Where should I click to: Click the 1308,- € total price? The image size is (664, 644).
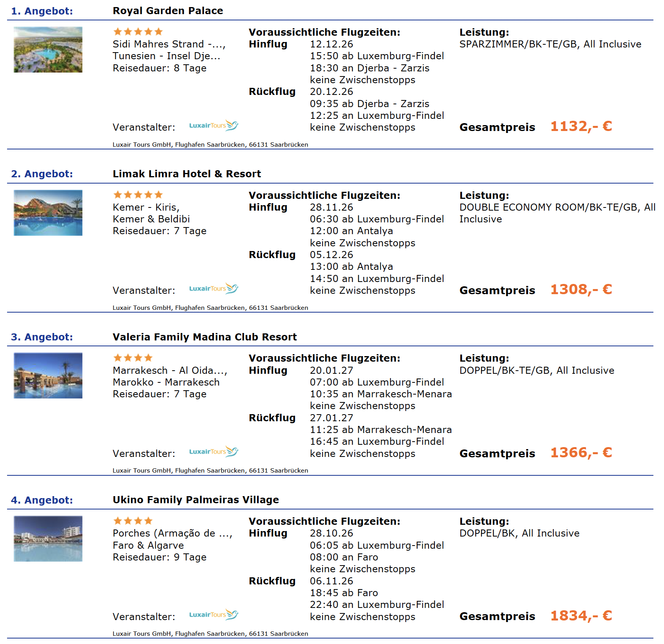pos(581,289)
